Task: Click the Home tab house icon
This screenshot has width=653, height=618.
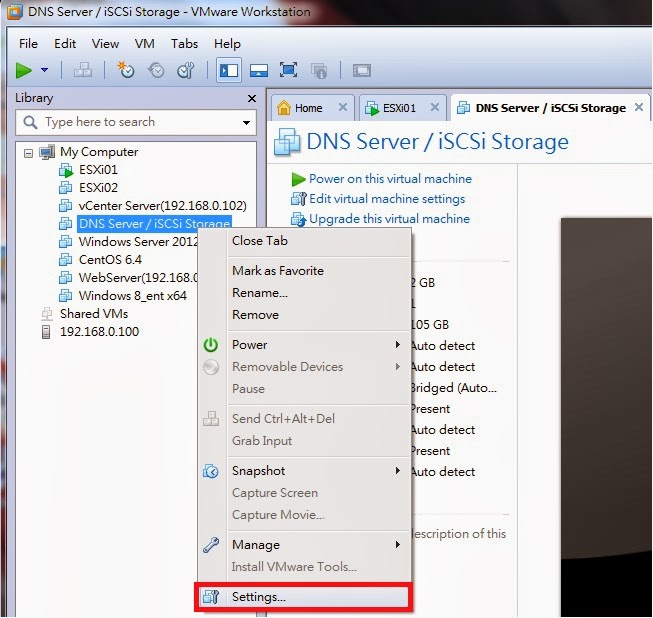Action: [x=284, y=108]
